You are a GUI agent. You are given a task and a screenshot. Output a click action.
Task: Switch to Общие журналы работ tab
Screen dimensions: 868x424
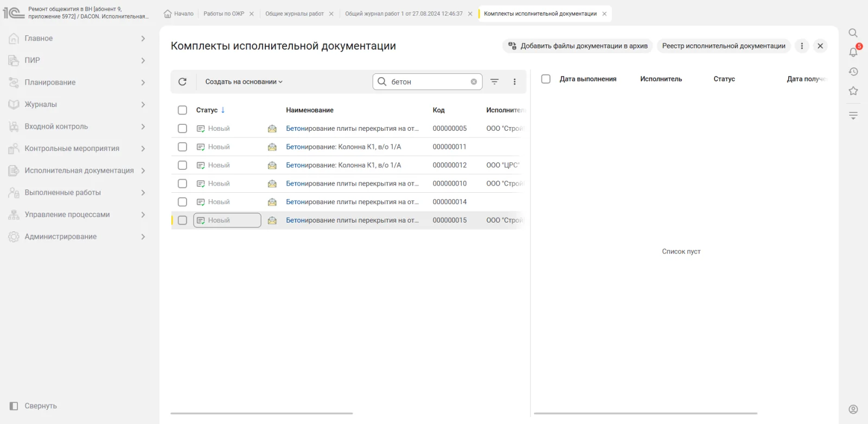[x=295, y=14]
